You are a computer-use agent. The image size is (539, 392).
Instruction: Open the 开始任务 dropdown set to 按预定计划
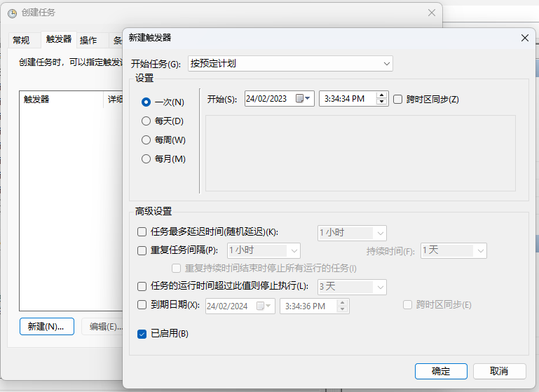290,64
